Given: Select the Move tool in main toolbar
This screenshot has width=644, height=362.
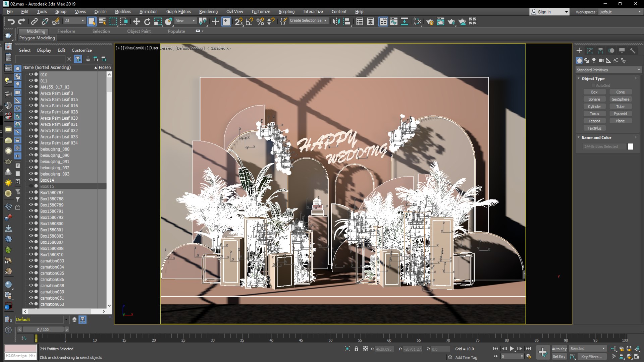Looking at the screenshot, I should click(136, 22).
